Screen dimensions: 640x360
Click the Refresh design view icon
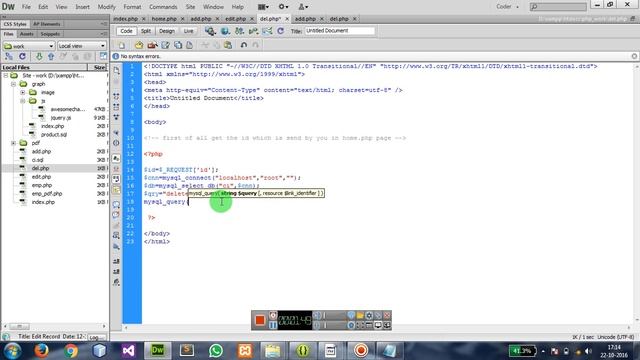coord(280,31)
